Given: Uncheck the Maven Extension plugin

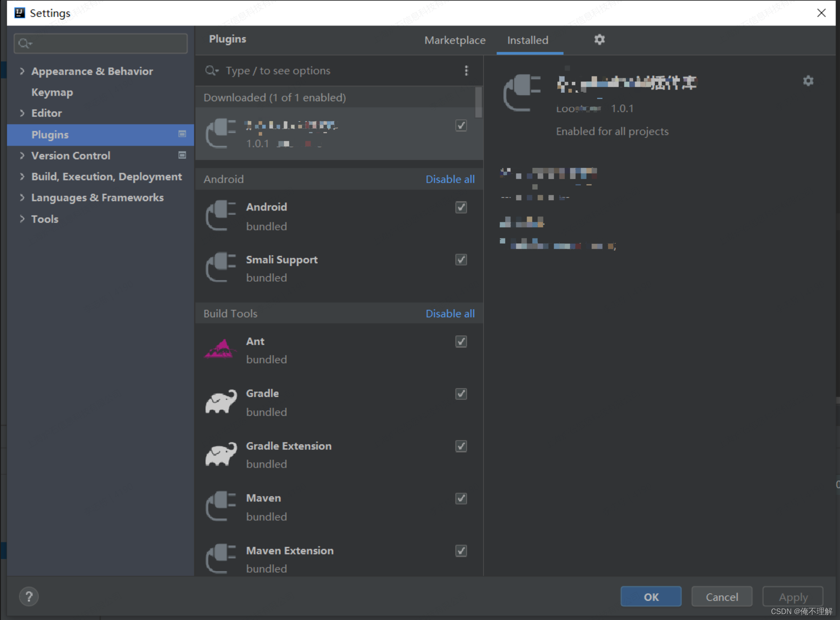Looking at the screenshot, I should click(461, 551).
